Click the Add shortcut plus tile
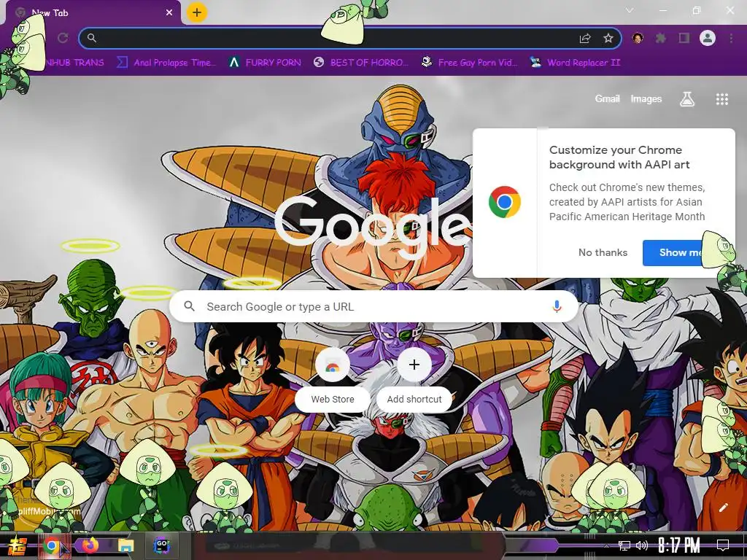 [414, 378]
